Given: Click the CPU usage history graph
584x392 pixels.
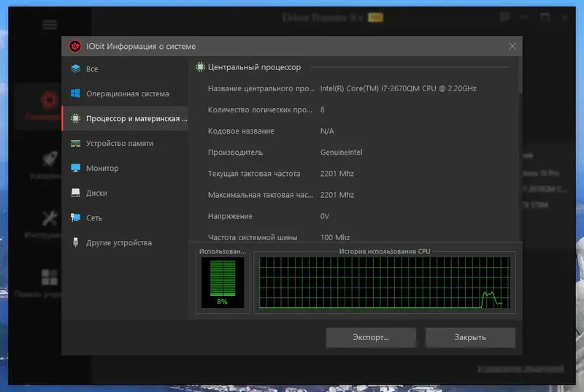Looking at the screenshot, I should tap(385, 283).
